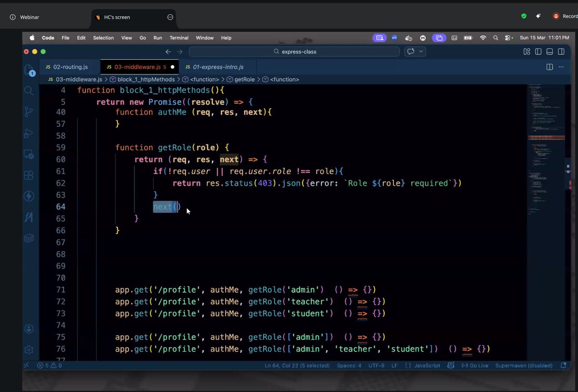
Task: Click the remote window icon in the status bar
Action: point(27,365)
